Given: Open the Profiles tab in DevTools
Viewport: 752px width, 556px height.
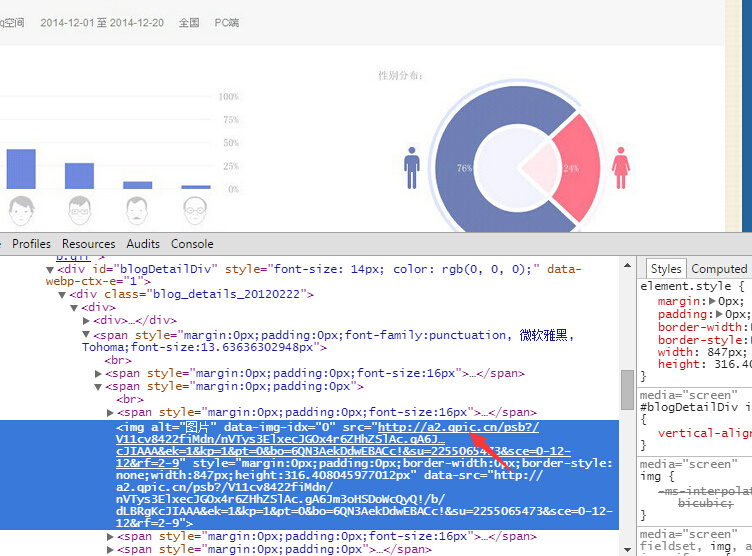Looking at the screenshot, I should tap(31, 244).
